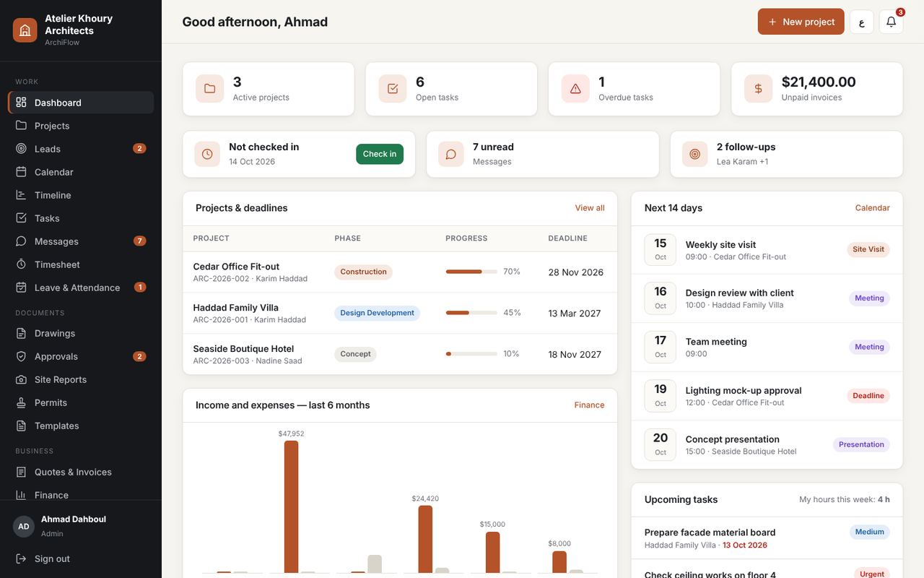This screenshot has width=924, height=578.
Task: Open notifications bell icon
Action: click(x=891, y=22)
